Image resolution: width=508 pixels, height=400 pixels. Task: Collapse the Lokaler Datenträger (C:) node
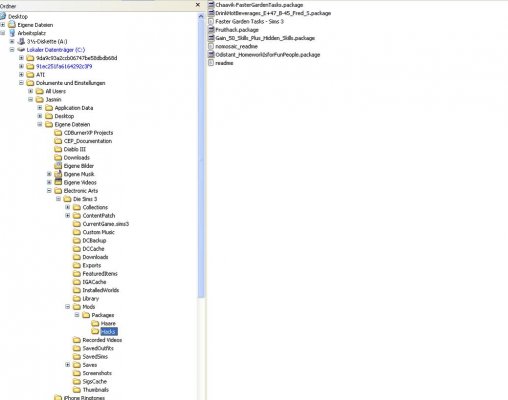click(12, 50)
